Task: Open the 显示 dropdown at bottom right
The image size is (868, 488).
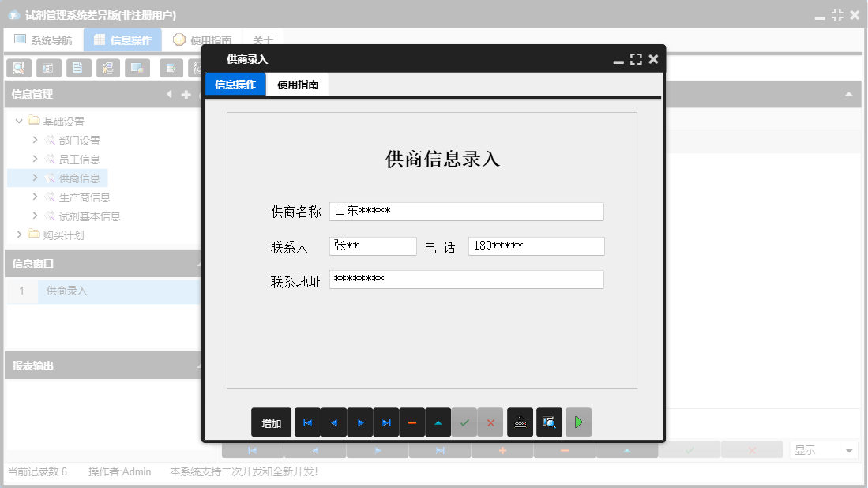Action: 823,449
